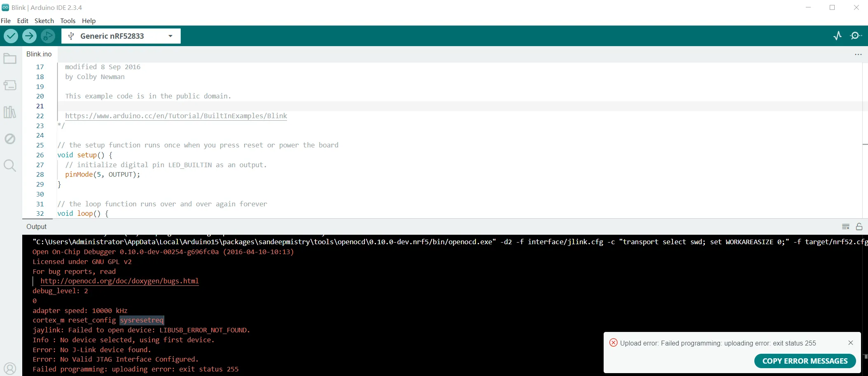This screenshot has width=868, height=376.
Task: Toggle the Output panel scroll lock
Action: pos(859,227)
